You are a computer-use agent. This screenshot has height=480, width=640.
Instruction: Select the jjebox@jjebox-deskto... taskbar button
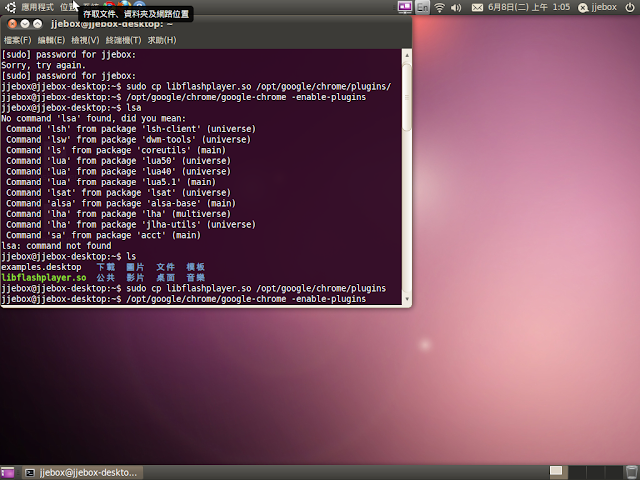[82, 473]
